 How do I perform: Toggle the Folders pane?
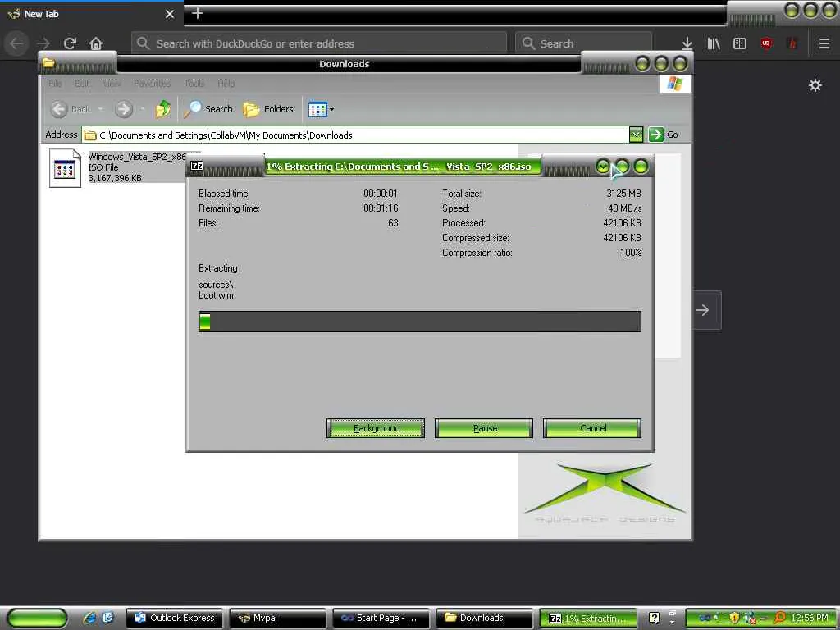(x=268, y=109)
